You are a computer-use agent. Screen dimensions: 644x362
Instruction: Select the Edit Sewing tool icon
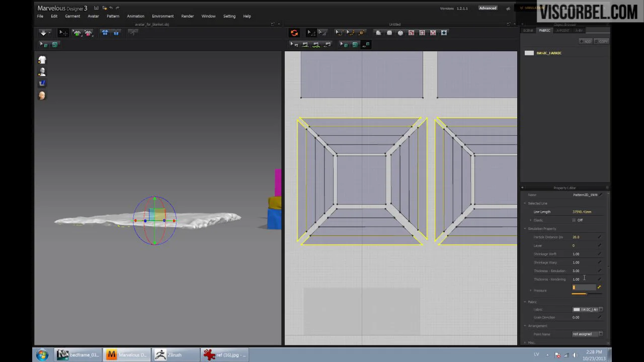pyautogui.click(x=294, y=44)
